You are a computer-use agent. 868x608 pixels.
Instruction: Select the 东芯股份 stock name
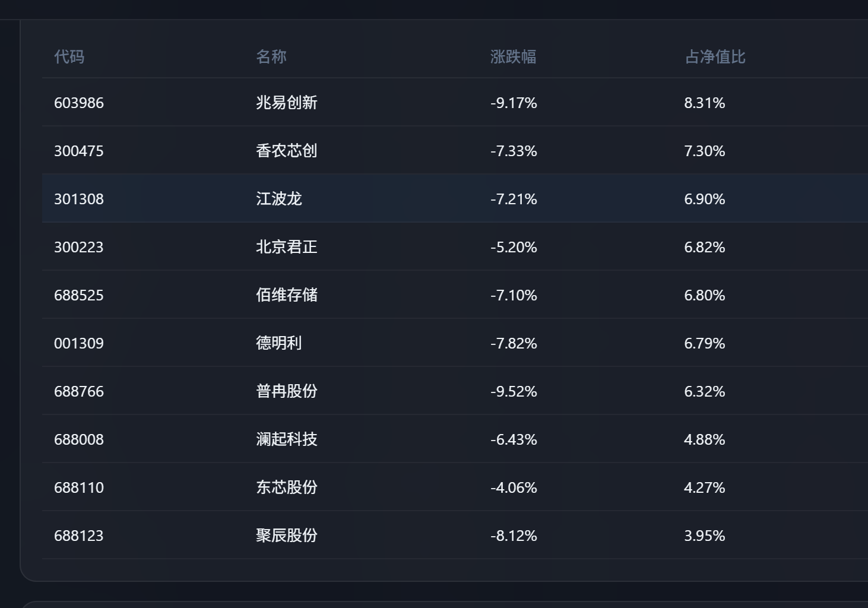coord(287,487)
